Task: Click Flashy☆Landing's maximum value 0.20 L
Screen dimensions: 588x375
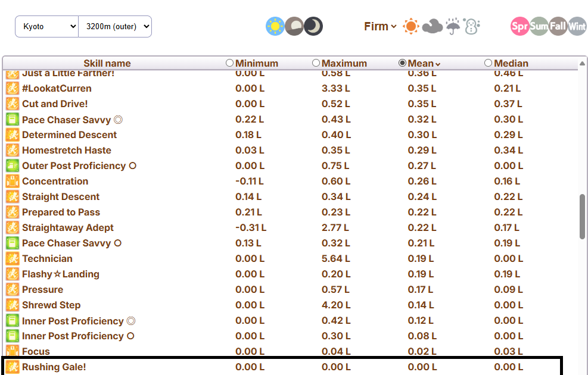Action: click(x=335, y=274)
